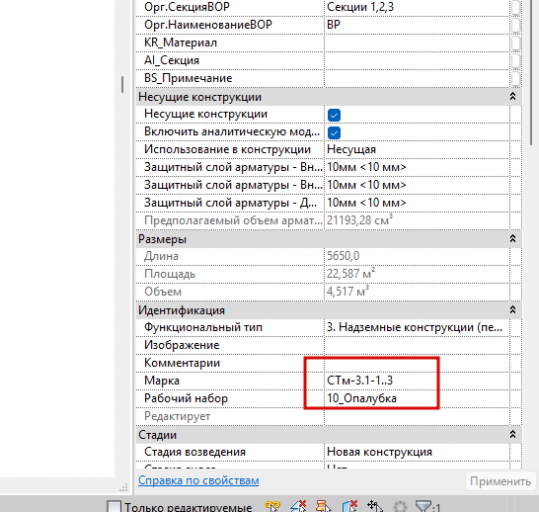
Task: Enable the Только редактируемые checkbox
Action: [114, 507]
